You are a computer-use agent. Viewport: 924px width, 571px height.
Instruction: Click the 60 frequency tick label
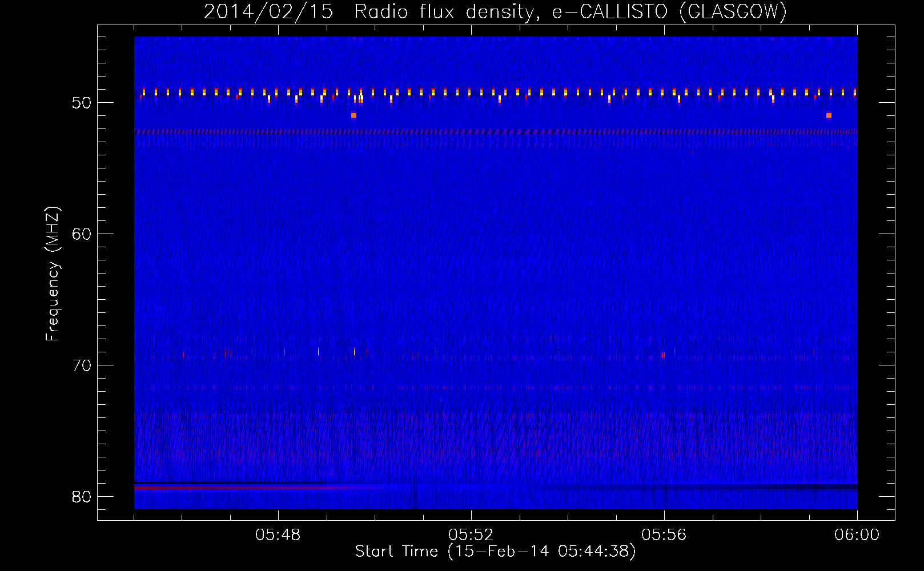[81, 234]
